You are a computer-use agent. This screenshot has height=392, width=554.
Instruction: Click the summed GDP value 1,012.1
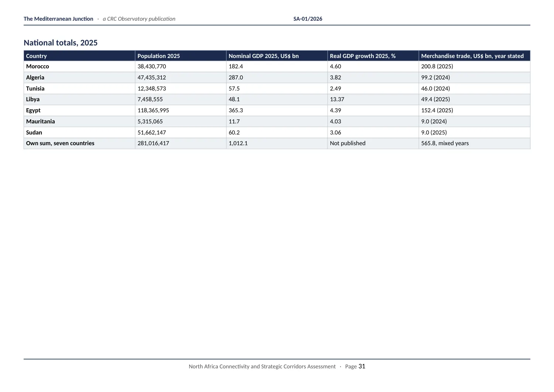238,143
